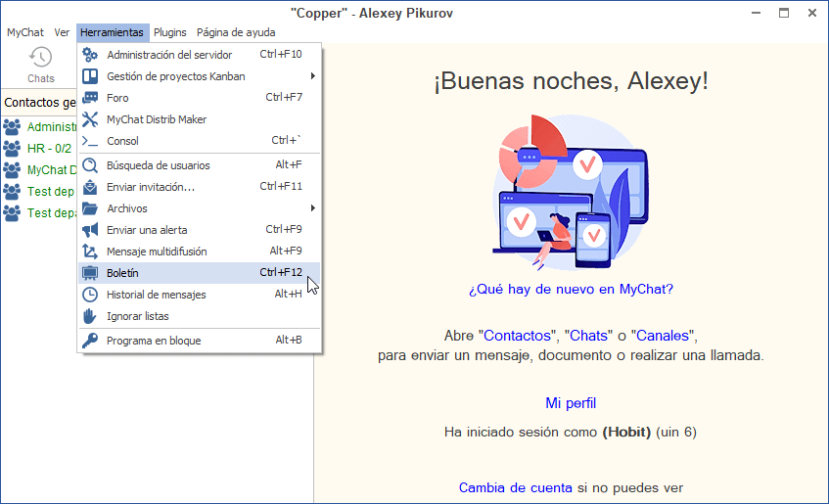Screen dimensions: 829x504
Task: Click the arrows icon for Mensaje multidifusión
Action: (x=90, y=252)
